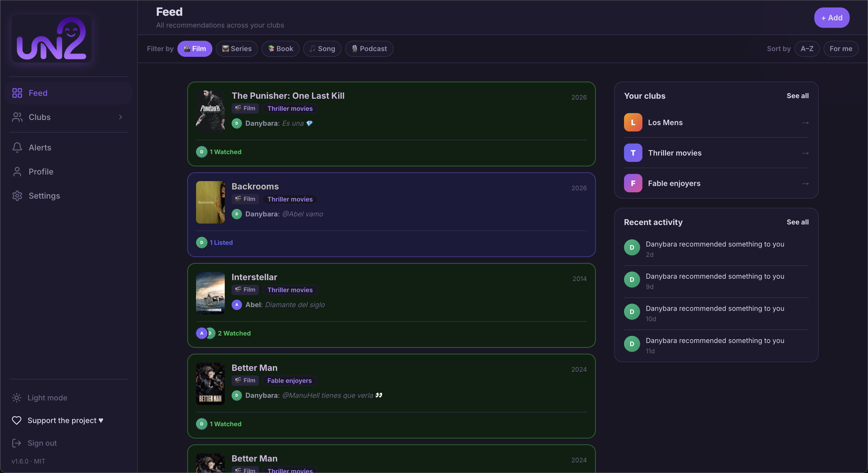Click the Settings gear icon
The height and width of the screenshot is (473, 868).
coord(17,196)
